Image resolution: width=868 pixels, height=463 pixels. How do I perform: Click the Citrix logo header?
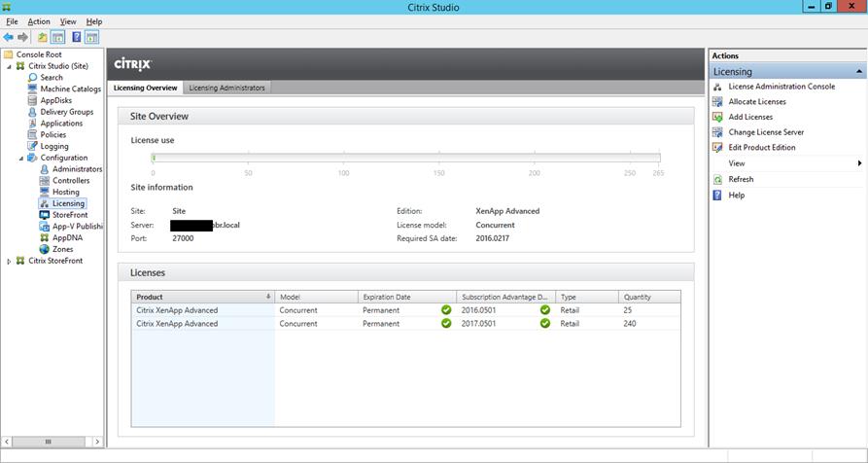click(x=133, y=65)
